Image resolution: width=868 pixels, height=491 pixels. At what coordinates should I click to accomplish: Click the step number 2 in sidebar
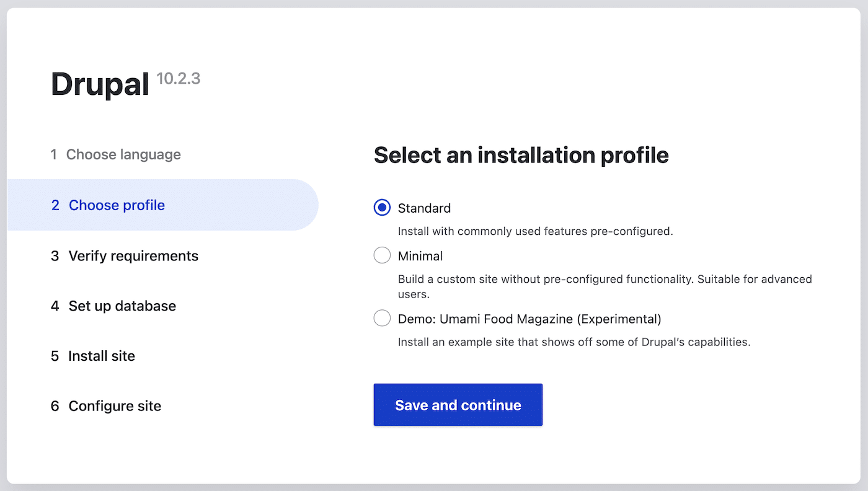click(x=55, y=205)
